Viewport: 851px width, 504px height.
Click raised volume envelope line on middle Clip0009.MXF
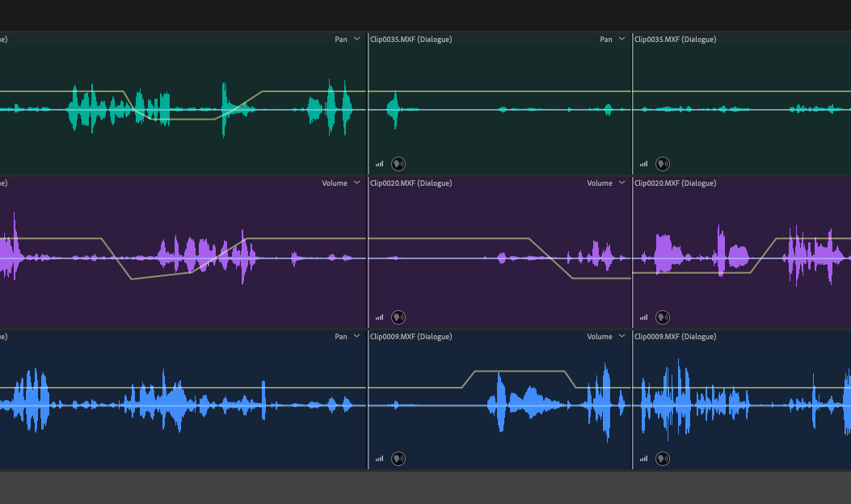click(520, 371)
